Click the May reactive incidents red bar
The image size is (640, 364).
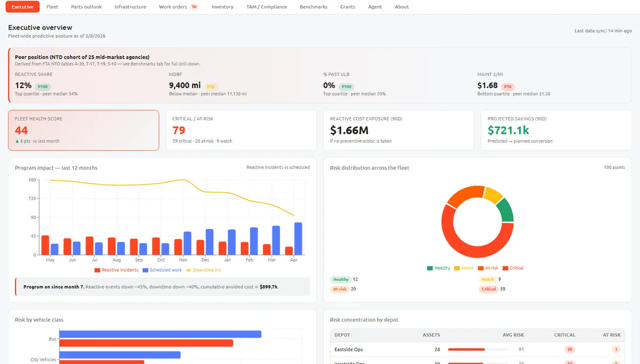45,245
